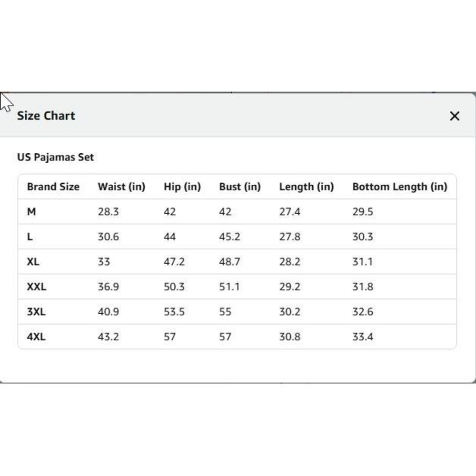Click the Bottom Length (in) header
Screen dimensions: 476x476
point(399,187)
